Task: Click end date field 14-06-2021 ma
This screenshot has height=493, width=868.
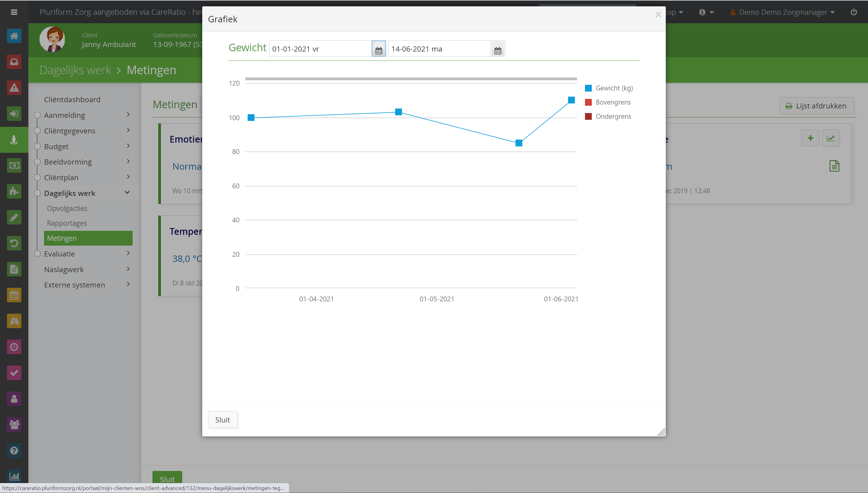Action: pos(439,49)
